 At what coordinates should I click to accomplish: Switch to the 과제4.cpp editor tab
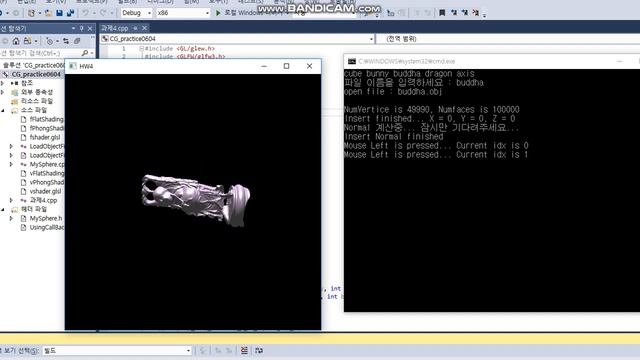click(x=115, y=28)
